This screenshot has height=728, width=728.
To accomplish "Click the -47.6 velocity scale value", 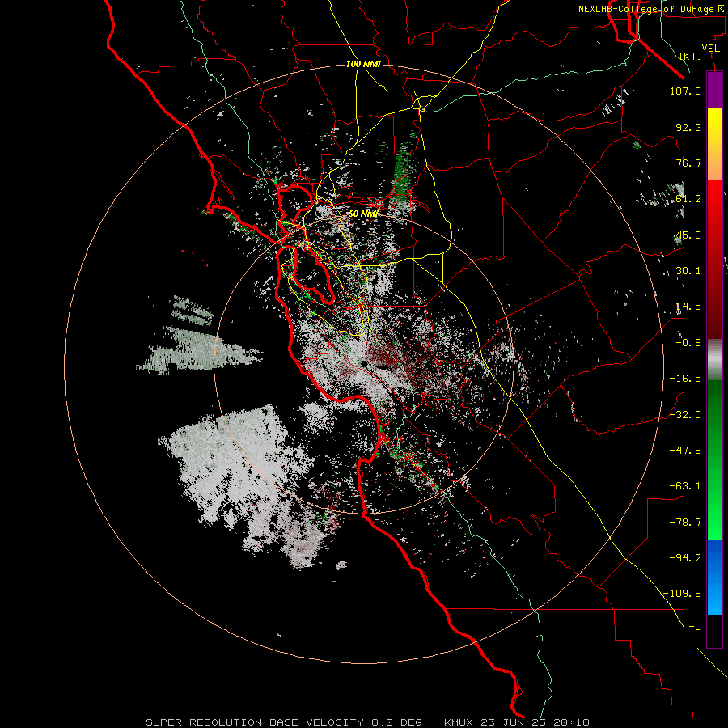I will (x=685, y=451).
